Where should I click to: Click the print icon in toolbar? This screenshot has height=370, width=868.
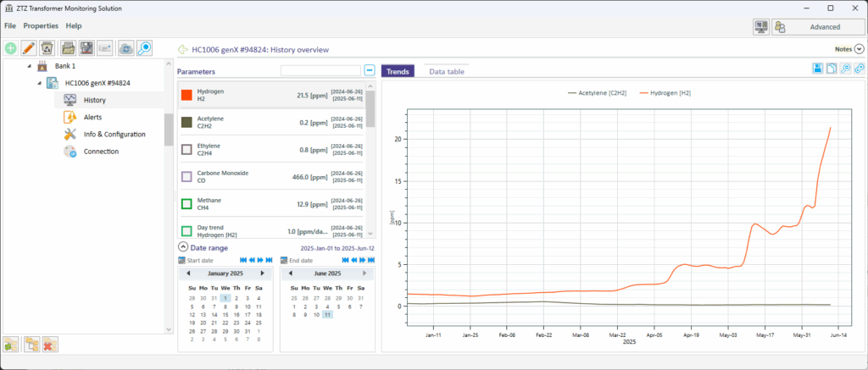68,48
